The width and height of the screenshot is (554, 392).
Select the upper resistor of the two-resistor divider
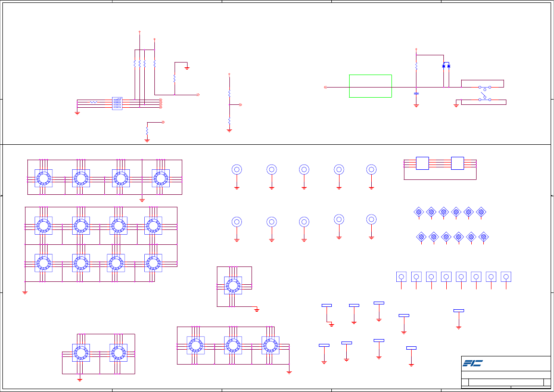point(229,93)
